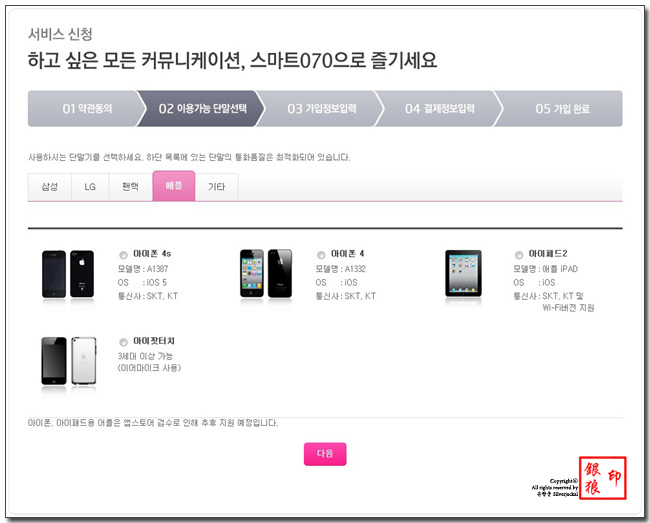Click the iPhone 4s product image

point(68,274)
